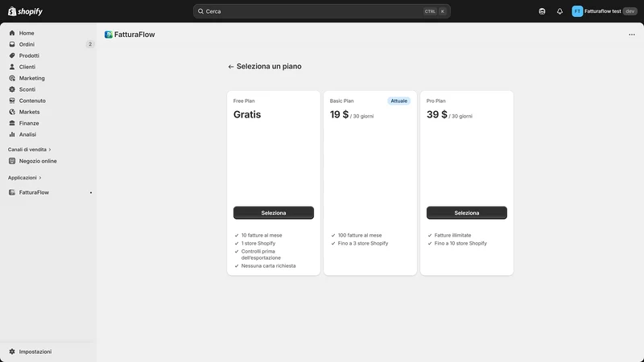Click the Cerca search field
644x362 pixels.
pyautogui.click(x=321, y=11)
